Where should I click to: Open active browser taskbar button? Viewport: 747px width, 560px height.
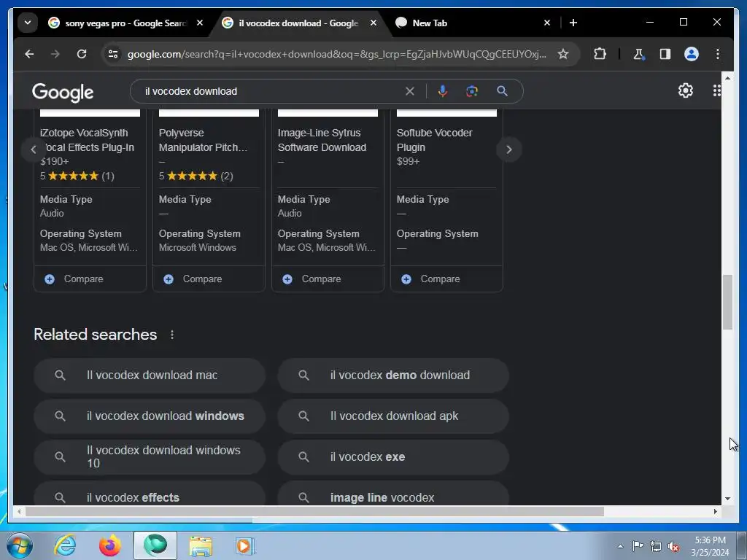(155, 545)
